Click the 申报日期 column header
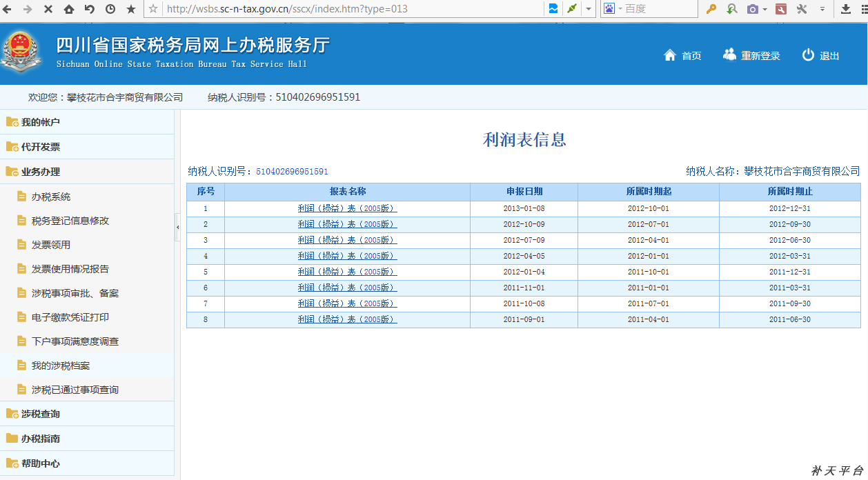868x480 pixels. point(524,192)
